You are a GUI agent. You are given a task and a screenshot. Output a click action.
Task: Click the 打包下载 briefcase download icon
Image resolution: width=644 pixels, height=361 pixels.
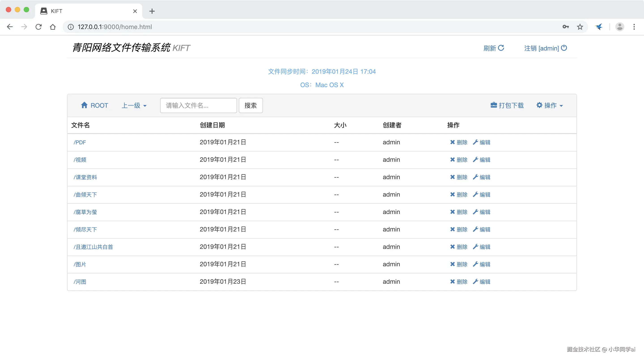coord(494,105)
